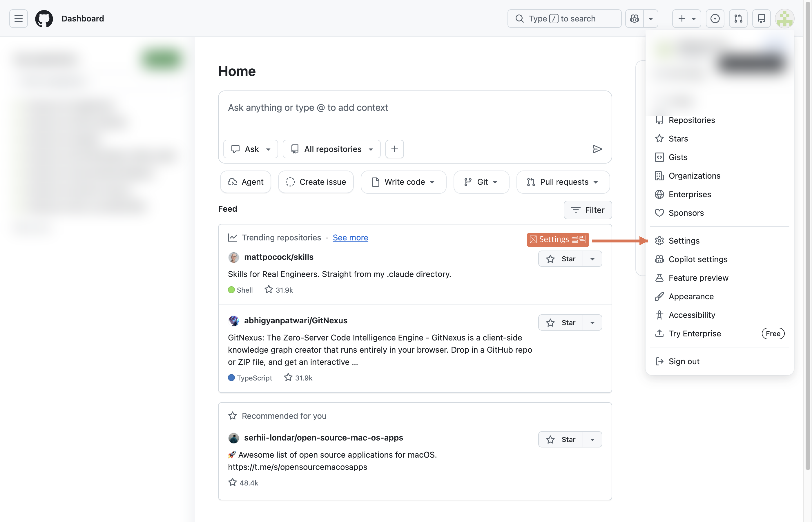Click serhii-londar avatar thumbnail
This screenshot has height=522, width=812.
point(233,438)
